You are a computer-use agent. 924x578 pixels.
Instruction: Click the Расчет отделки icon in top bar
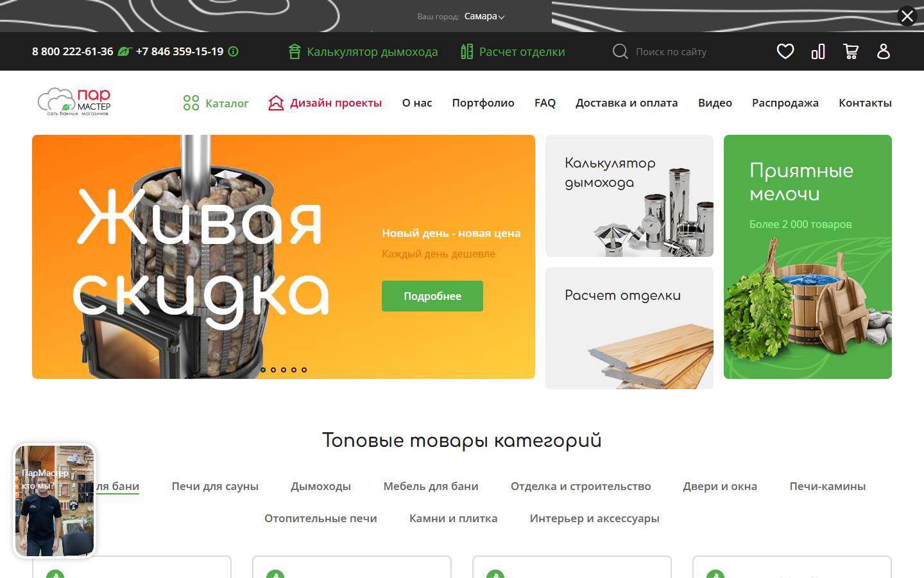click(467, 51)
